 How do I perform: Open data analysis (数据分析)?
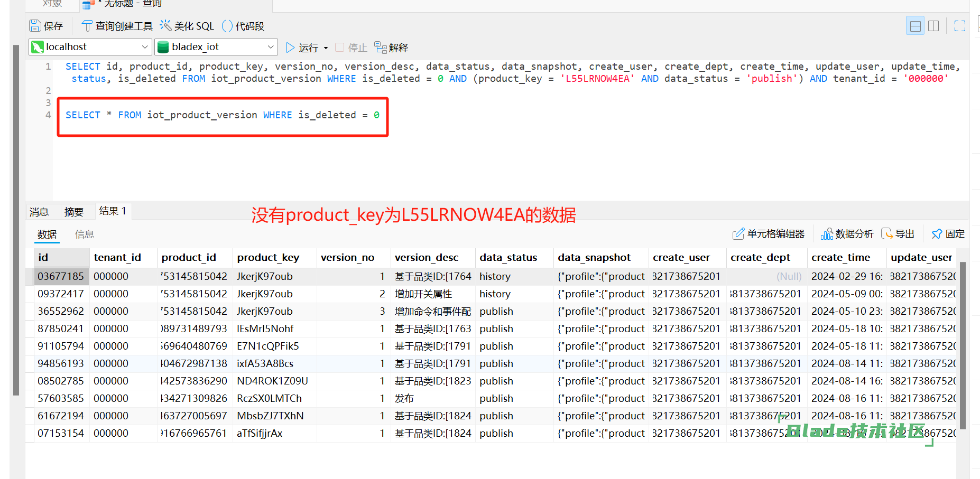click(847, 234)
